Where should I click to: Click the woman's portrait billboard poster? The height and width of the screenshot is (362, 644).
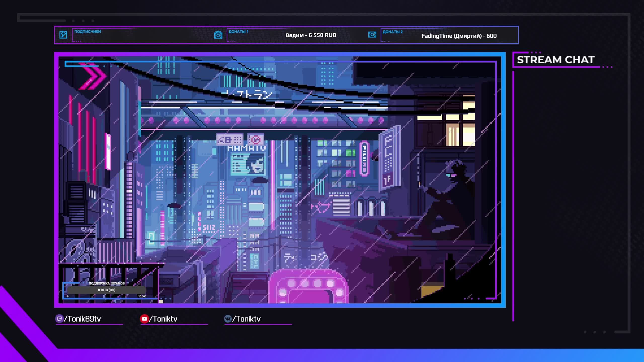pos(248,164)
